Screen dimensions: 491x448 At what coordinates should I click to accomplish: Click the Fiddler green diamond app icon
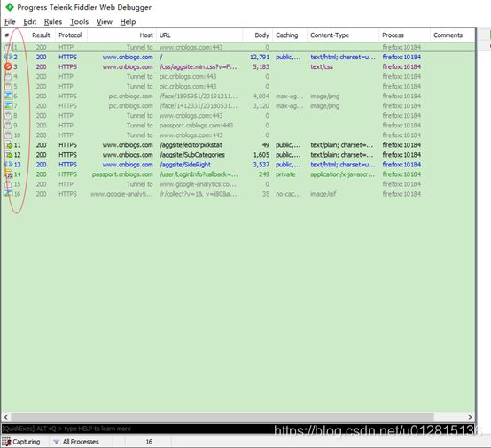tap(10, 7)
